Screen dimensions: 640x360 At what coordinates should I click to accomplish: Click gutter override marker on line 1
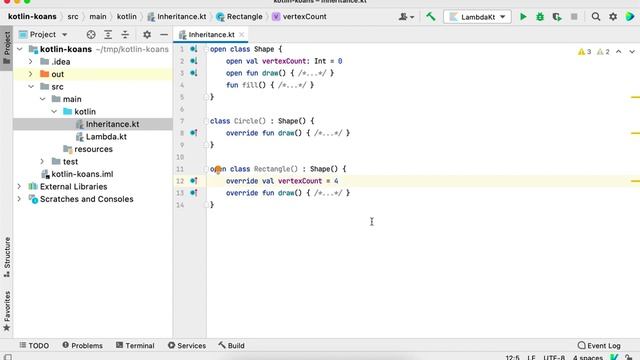[193, 49]
